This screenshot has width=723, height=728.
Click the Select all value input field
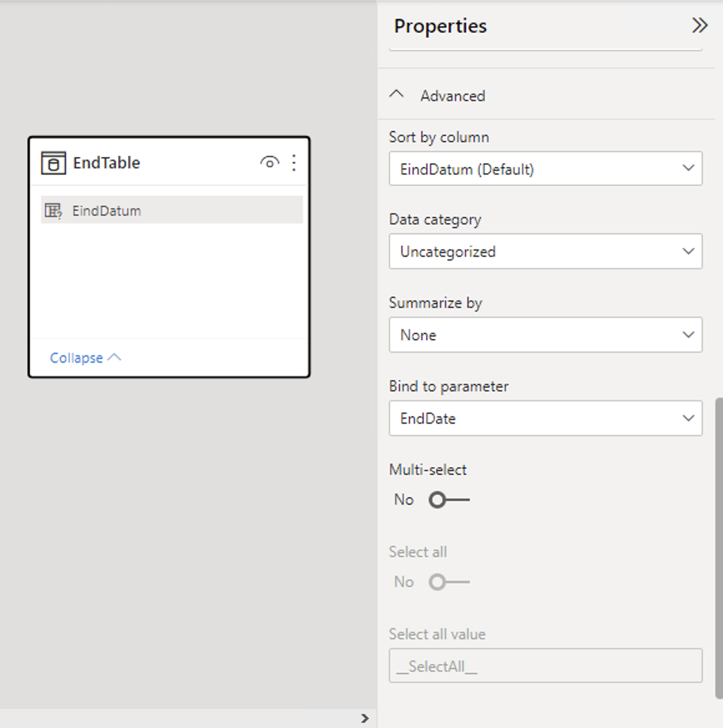pyautogui.click(x=545, y=665)
